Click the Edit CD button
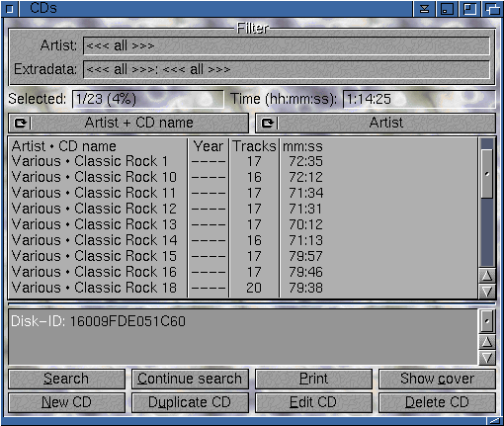 pos(313,402)
